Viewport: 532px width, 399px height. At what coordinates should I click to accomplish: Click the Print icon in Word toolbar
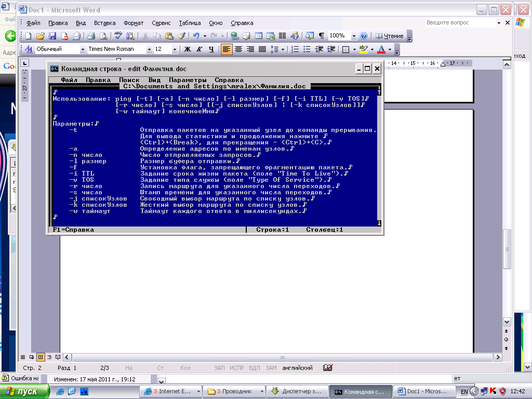click(x=91, y=36)
